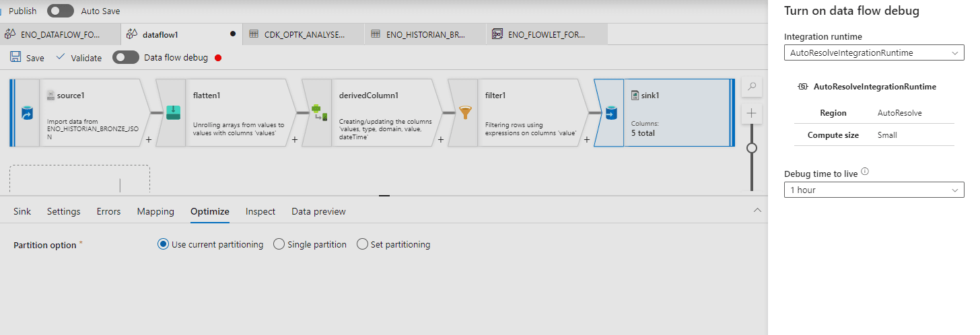The height and width of the screenshot is (335, 980).
Task: Click the Validate button
Action: pos(79,58)
